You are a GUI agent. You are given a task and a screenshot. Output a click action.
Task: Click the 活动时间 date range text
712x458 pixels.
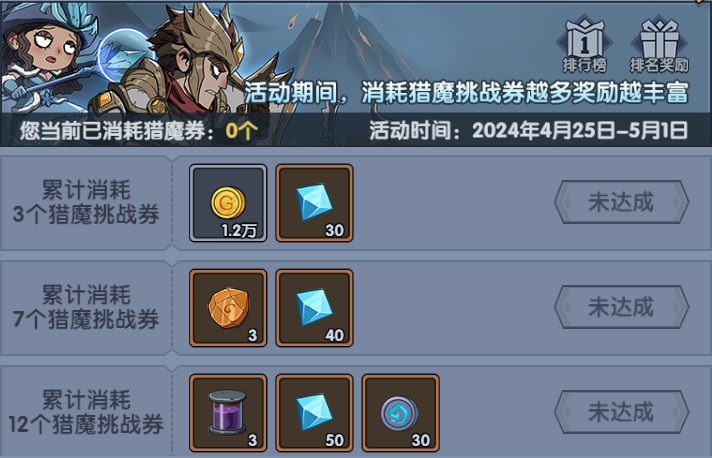click(x=528, y=131)
